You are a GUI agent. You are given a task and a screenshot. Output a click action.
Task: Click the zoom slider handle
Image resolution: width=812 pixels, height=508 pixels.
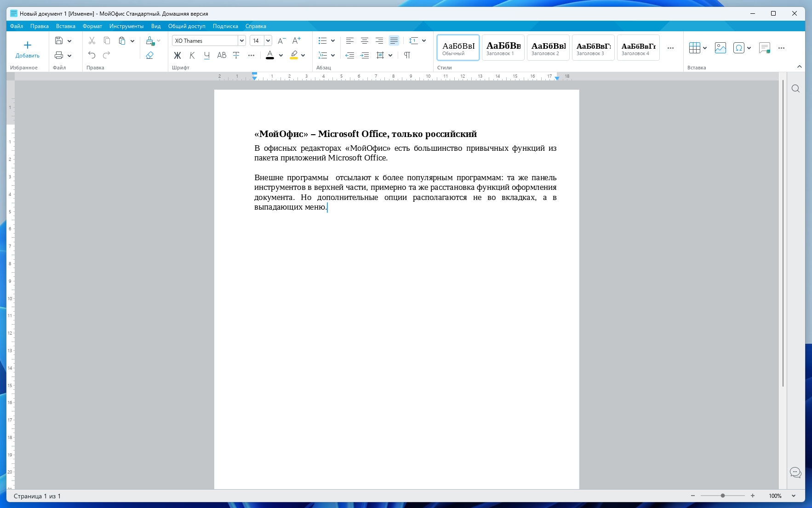(x=723, y=496)
